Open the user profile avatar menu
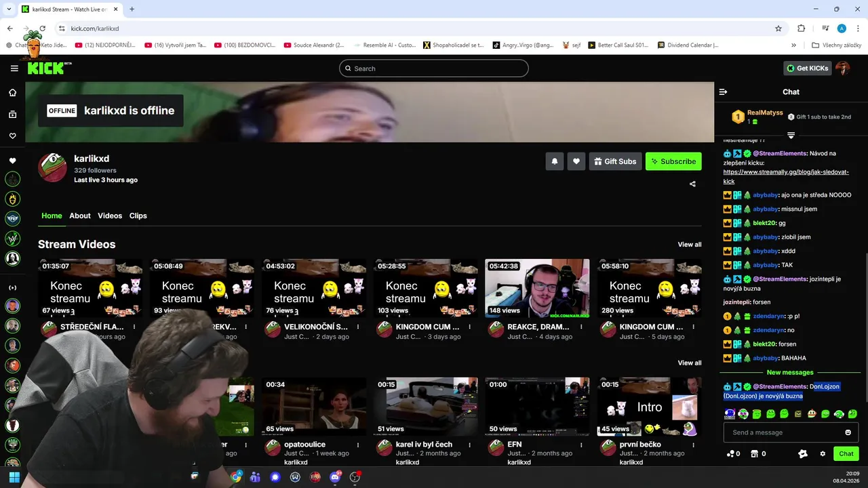 [843, 68]
